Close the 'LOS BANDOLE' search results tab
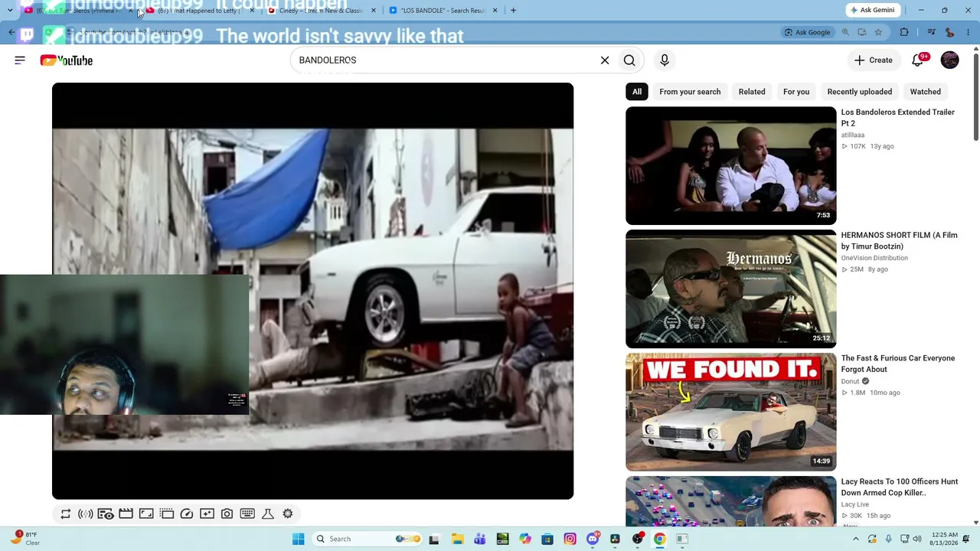Image resolution: width=980 pixels, height=551 pixels. (x=495, y=11)
